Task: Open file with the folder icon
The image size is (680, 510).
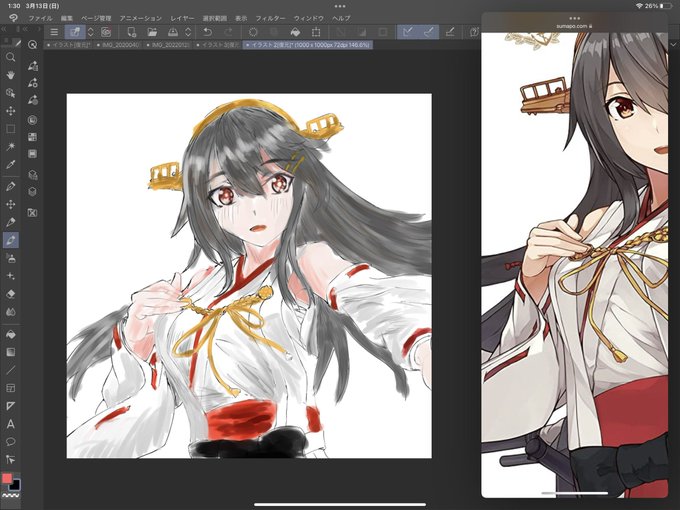Action: tap(152, 32)
